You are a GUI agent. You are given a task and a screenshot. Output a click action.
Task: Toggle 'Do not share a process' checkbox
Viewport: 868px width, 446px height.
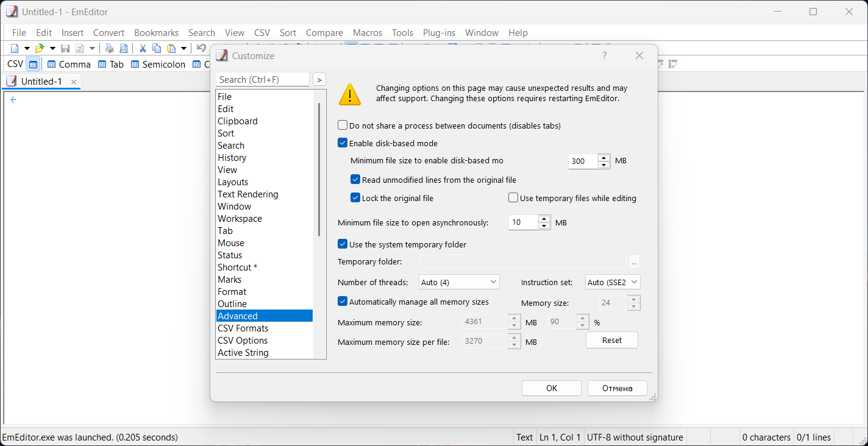343,126
